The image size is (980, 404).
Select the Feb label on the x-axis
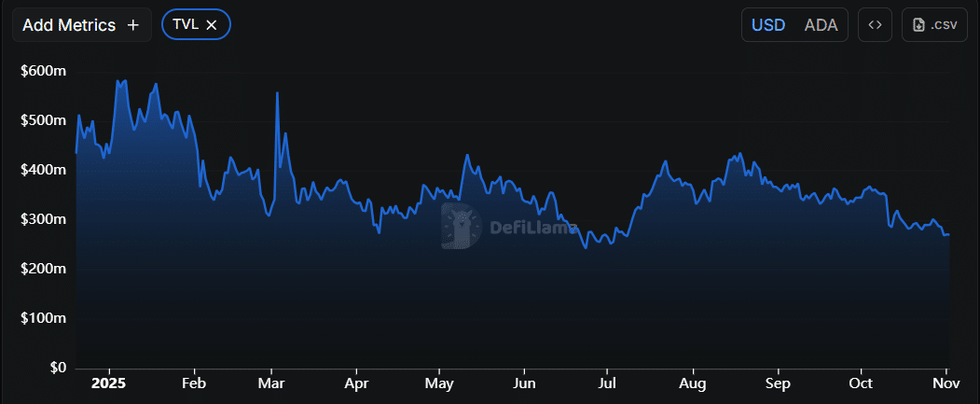click(194, 383)
